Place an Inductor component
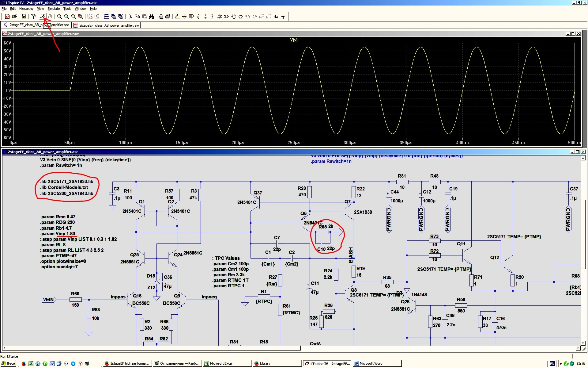The image size is (588, 368). click(212, 16)
